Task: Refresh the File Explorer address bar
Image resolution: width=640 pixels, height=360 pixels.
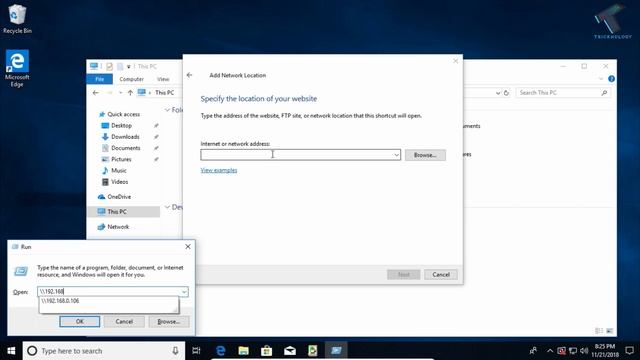Action: [x=507, y=93]
